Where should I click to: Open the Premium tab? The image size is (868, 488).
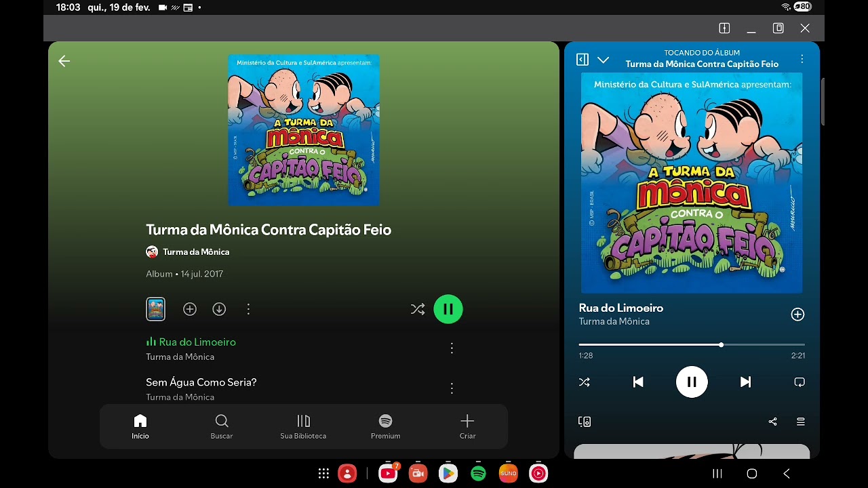pos(385,426)
